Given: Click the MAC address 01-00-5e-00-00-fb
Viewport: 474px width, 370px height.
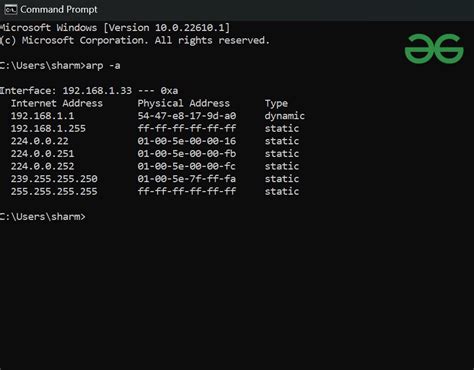Looking at the screenshot, I should pyautogui.click(x=187, y=154).
